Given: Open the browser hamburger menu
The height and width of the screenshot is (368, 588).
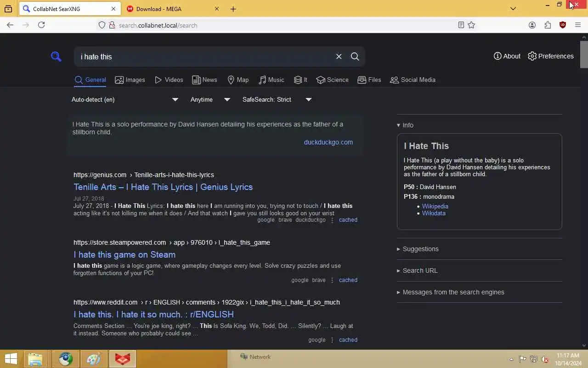Looking at the screenshot, I should [x=578, y=25].
